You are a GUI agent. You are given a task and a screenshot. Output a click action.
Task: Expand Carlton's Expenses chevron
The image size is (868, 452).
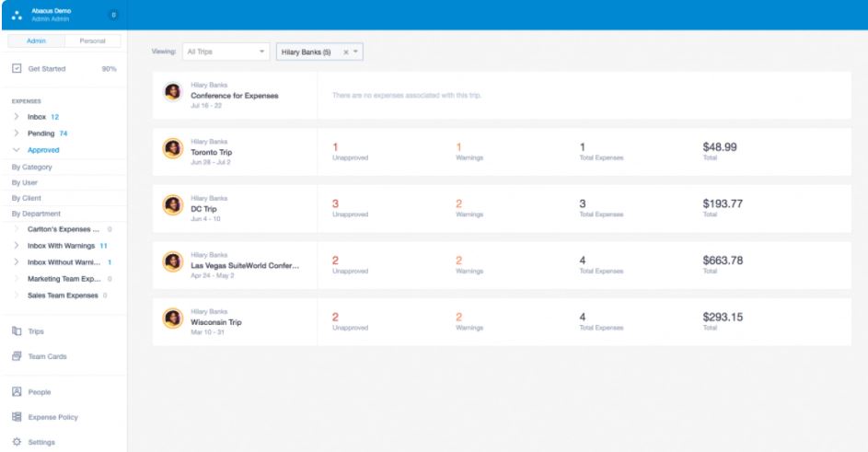point(16,229)
